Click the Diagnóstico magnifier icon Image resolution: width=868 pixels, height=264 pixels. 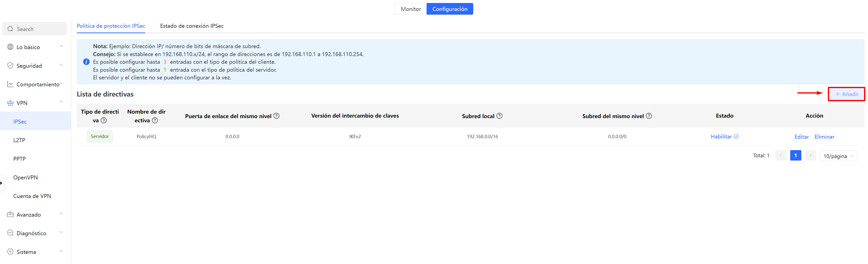tap(10, 233)
